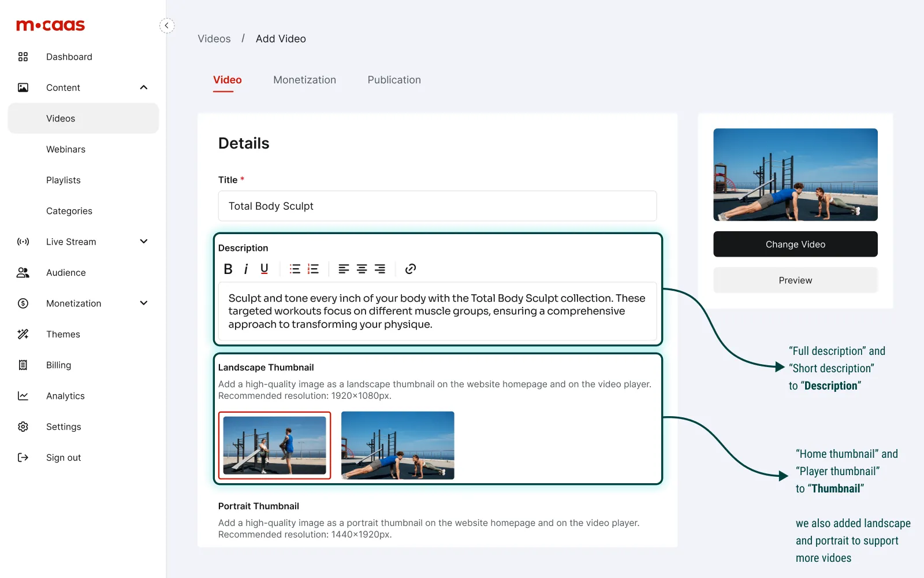924x578 pixels.
Task: Open Analytics from the sidebar
Action: [x=65, y=395]
